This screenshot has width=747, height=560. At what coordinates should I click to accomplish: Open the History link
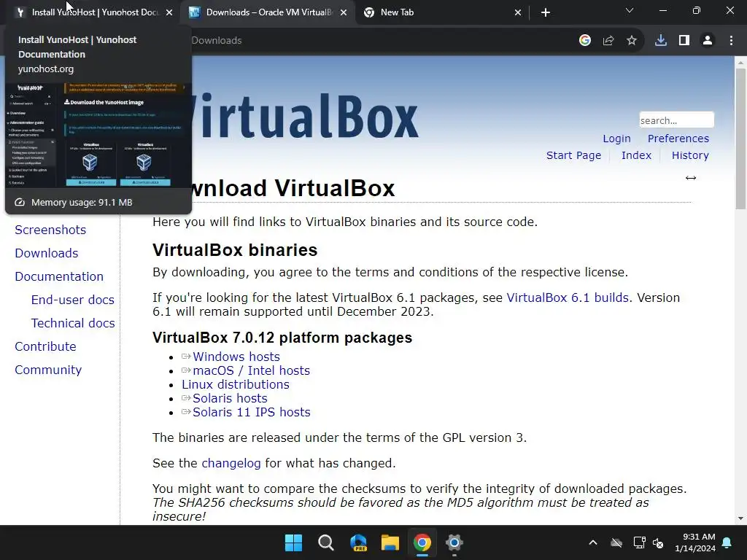(690, 155)
